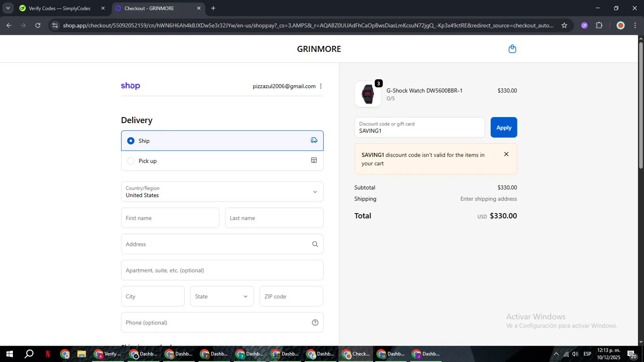Open the Chrome profile avatar

click(620, 25)
